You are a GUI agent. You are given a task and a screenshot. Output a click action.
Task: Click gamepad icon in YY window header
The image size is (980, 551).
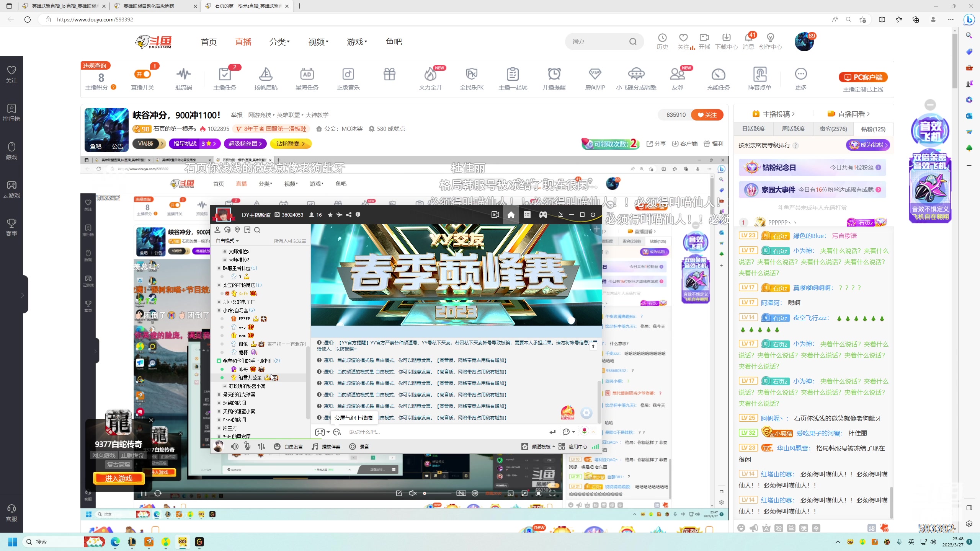pyautogui.click(x=543, y=215)
